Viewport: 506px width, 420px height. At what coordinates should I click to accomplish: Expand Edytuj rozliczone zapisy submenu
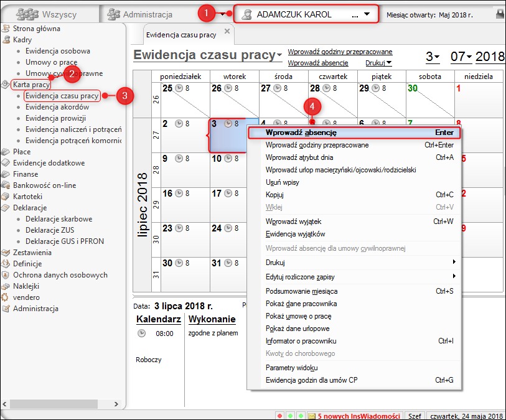point(354,277)
